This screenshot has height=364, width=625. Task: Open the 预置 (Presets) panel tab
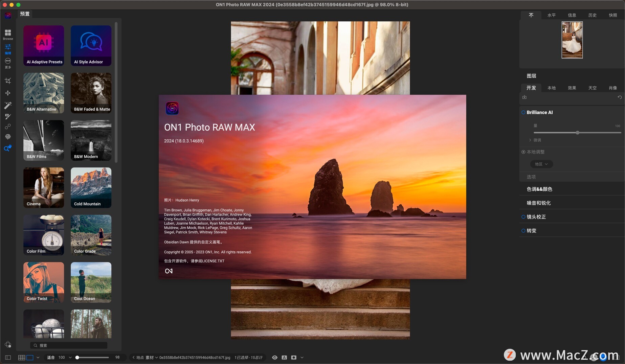click(x=25, y=14)
